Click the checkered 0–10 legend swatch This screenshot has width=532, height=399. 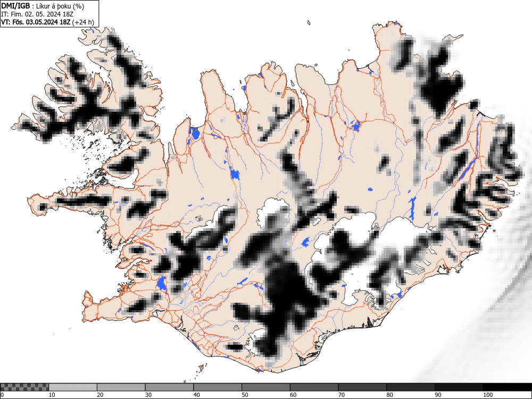(x=24, y=387)
